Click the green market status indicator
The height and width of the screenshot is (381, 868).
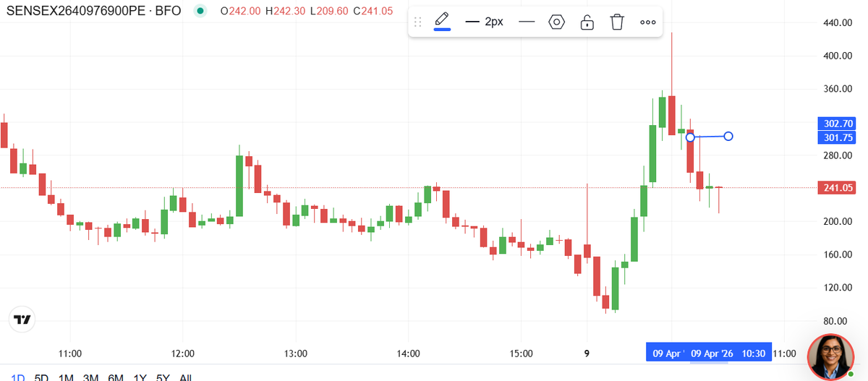click(201, 11)
